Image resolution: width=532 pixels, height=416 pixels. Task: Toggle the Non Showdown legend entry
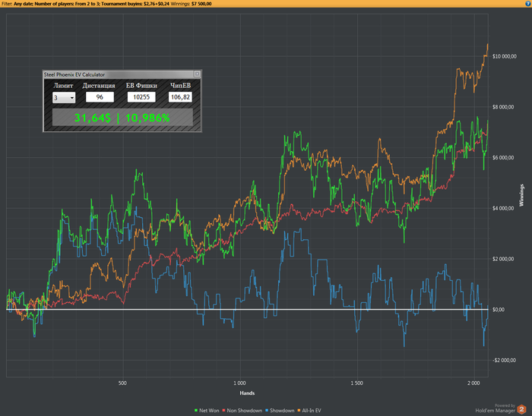pyautogui.click(x=242, y=410)
